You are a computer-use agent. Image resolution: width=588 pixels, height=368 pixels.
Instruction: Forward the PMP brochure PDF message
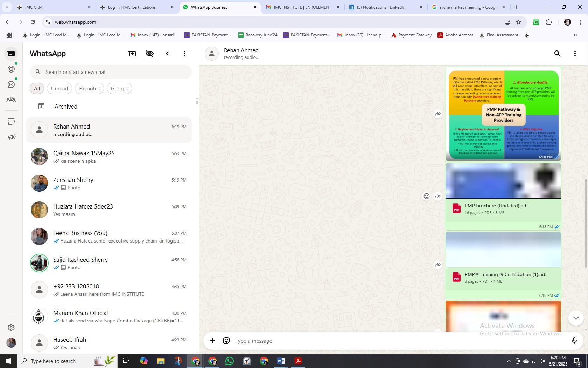point(437,196)
